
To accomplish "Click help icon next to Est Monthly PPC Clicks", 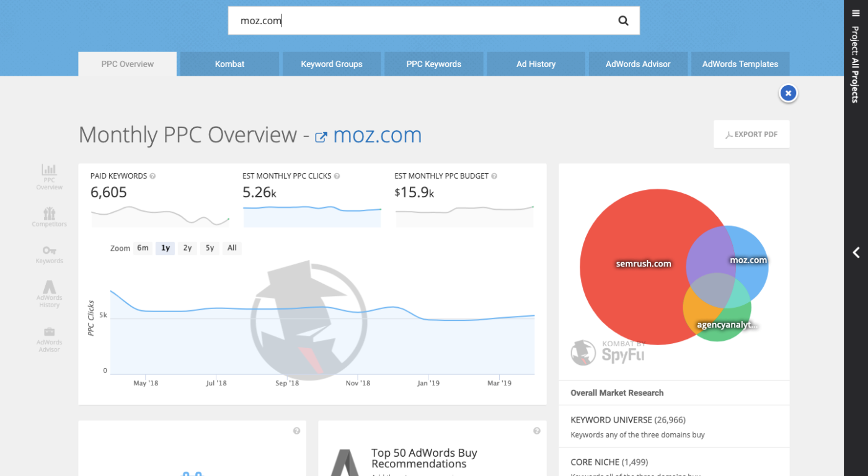I will click(x=337, y=176).
